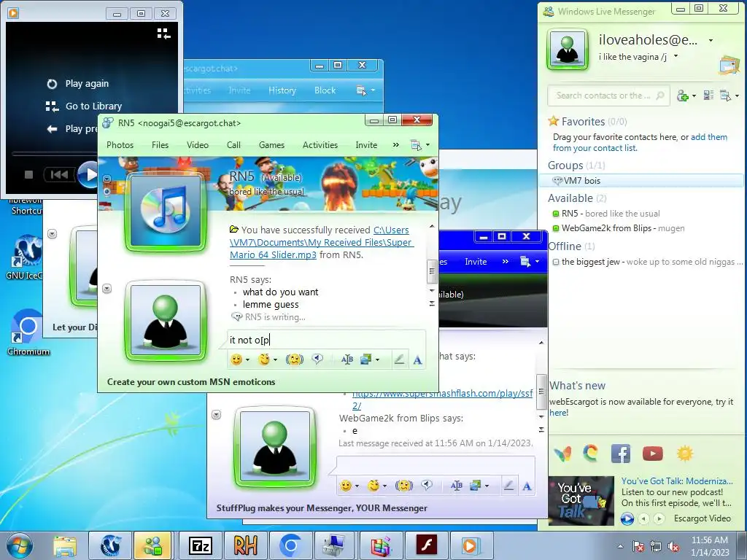Click the sun weather icon in Messenger
This screenshot has height=560, width=747.
click(x=685, y=454)
